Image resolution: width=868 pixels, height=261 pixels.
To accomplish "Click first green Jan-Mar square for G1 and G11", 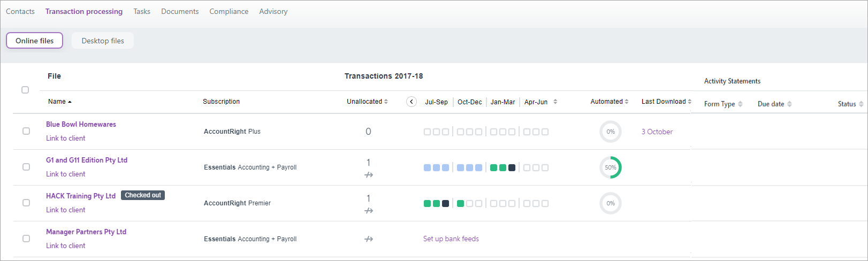I will tap(493, 168).
